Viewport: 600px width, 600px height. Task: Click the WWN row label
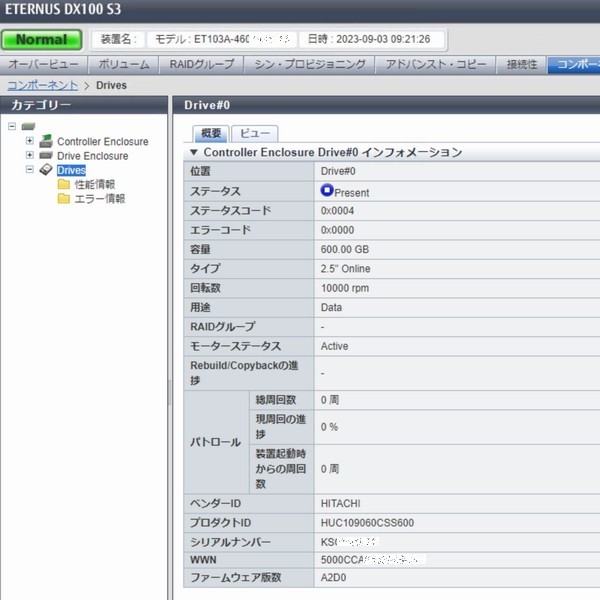pos(203,560)
